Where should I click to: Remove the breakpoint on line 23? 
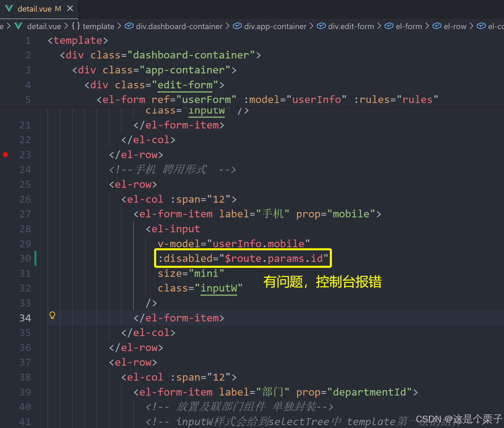pos(5,155)
